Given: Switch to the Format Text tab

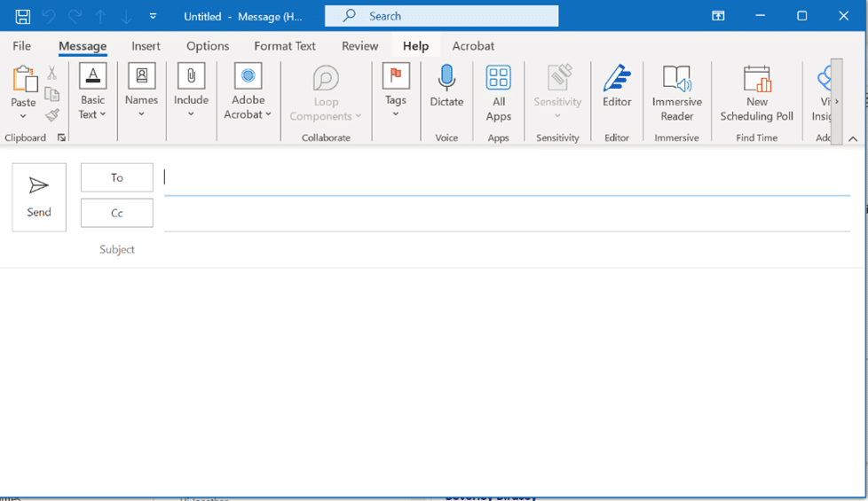Looking at the screenshot, I should [285, 46].
